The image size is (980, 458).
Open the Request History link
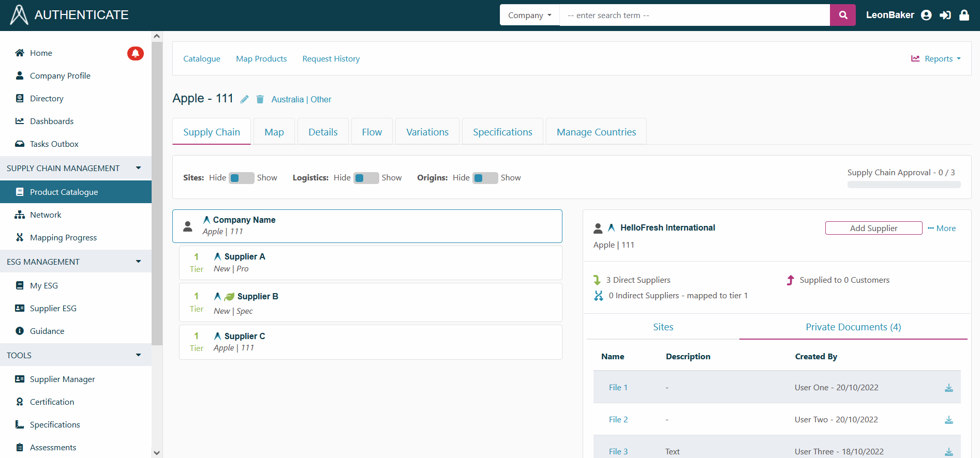331,59
